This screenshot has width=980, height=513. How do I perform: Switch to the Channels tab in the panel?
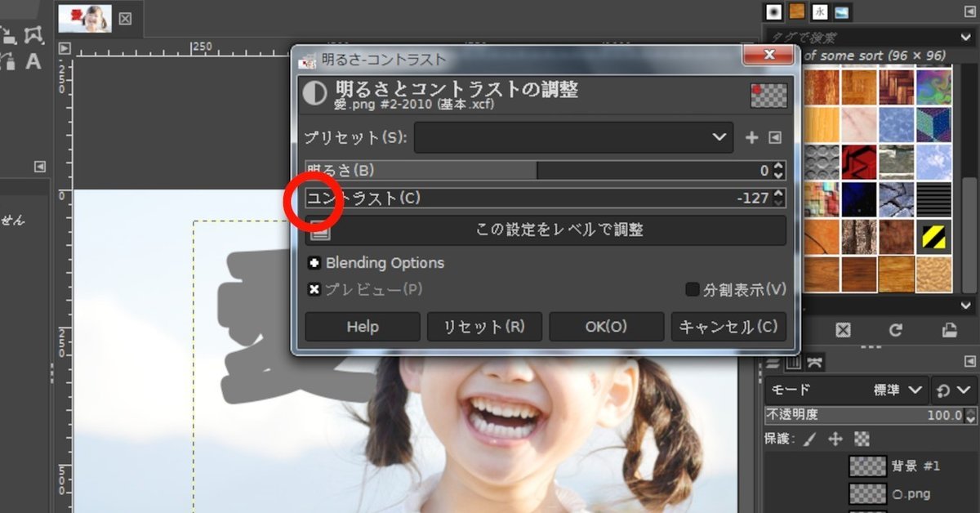point(794,363)
